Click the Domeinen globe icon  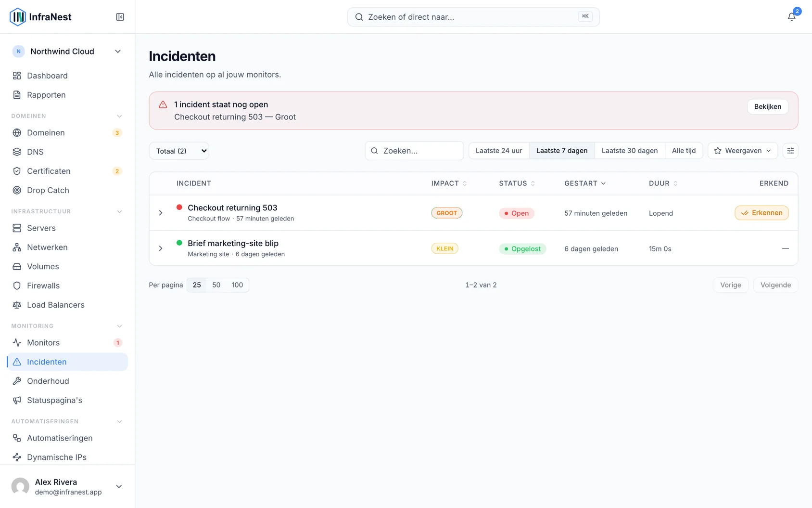[17, 132]
